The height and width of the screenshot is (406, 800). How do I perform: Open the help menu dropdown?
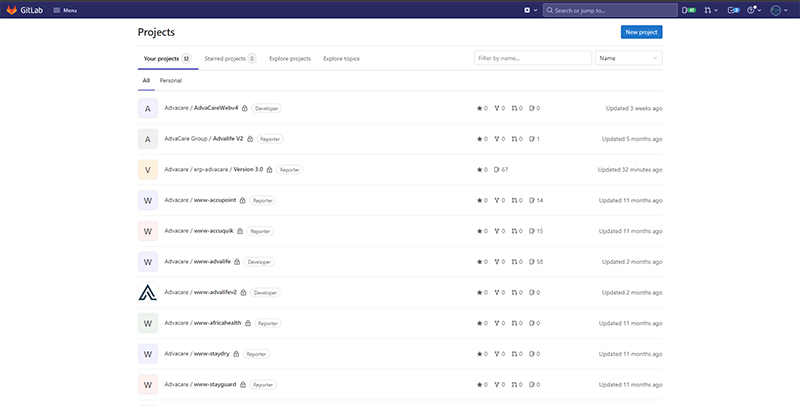point(754,10)
